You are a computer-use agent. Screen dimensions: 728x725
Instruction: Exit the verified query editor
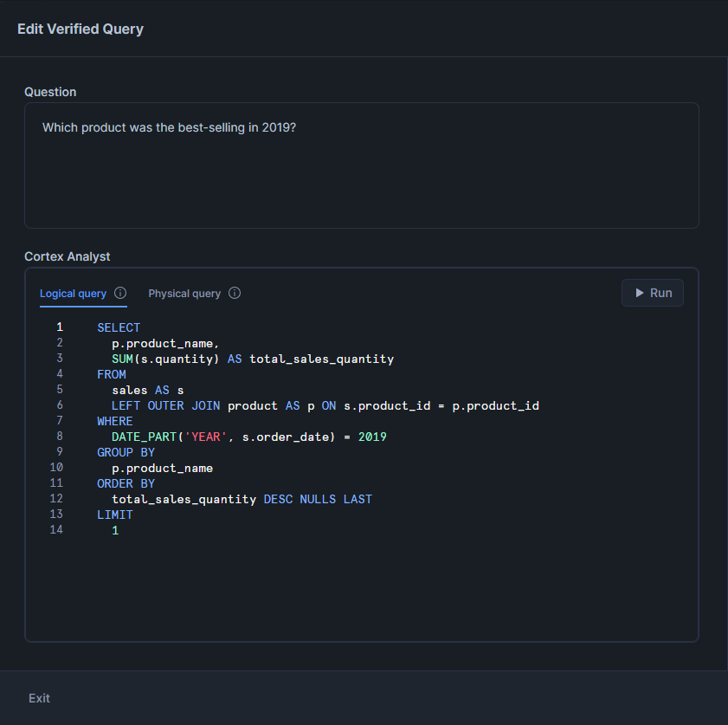tap(39, 698)
